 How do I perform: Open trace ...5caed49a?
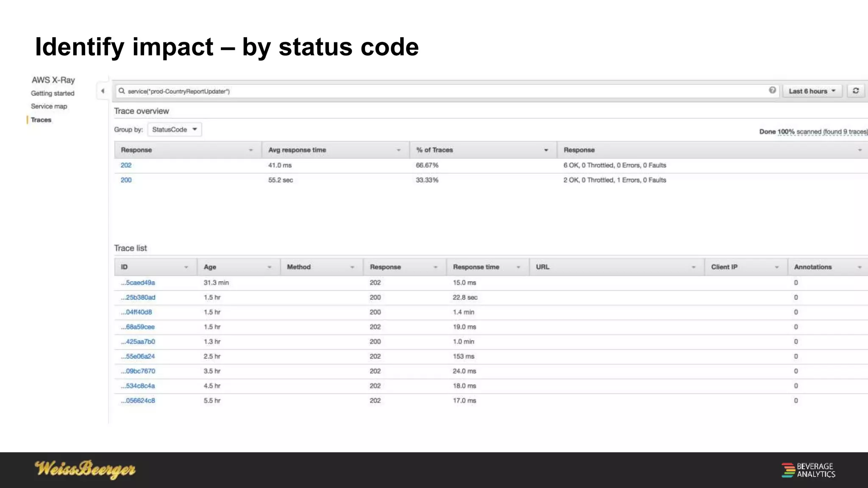pyautogui.click(x=138, y=283)
